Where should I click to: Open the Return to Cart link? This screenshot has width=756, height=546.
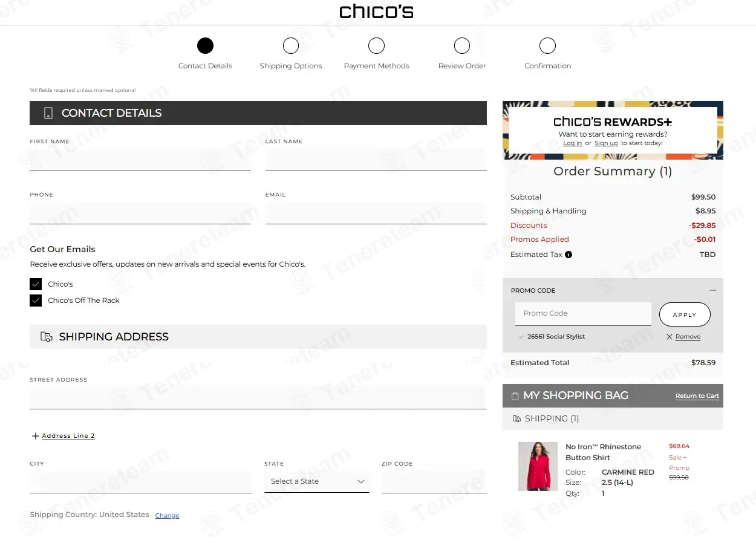click(x=697, y=396)
